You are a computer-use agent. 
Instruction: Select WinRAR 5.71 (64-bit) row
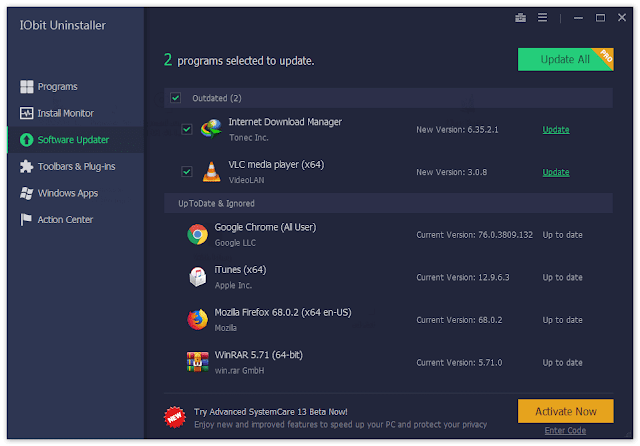point(388,362)
